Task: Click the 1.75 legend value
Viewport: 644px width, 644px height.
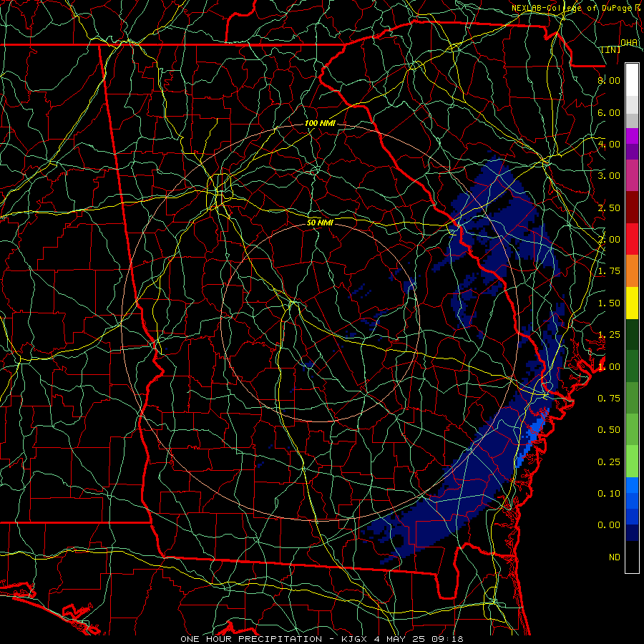Action: (609, 271)
